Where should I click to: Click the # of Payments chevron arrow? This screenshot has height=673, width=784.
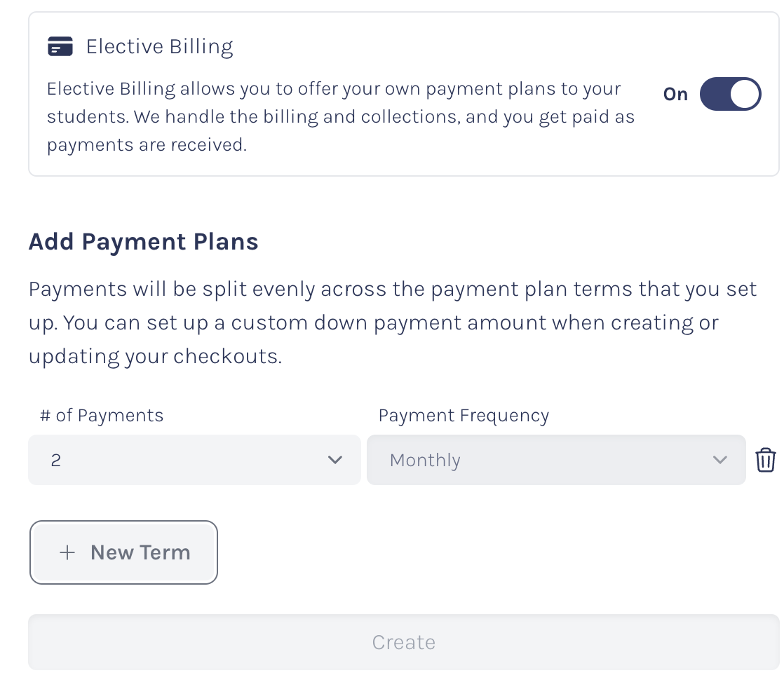coord(334,460)
